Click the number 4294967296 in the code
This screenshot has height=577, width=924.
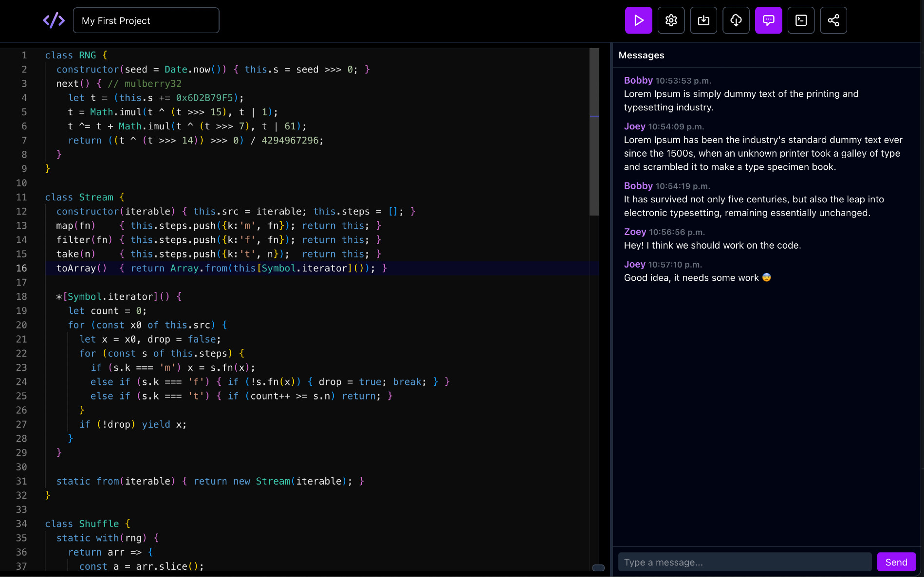tap(290, 140)
